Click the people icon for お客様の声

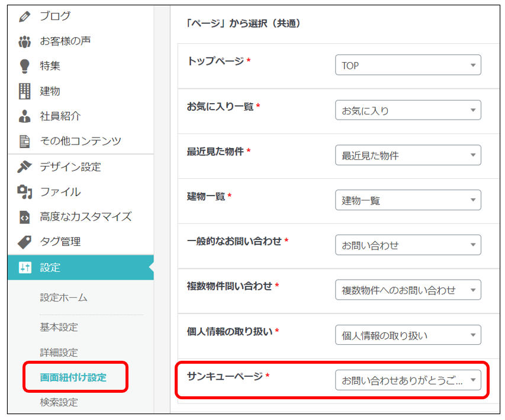click(24, 41)
